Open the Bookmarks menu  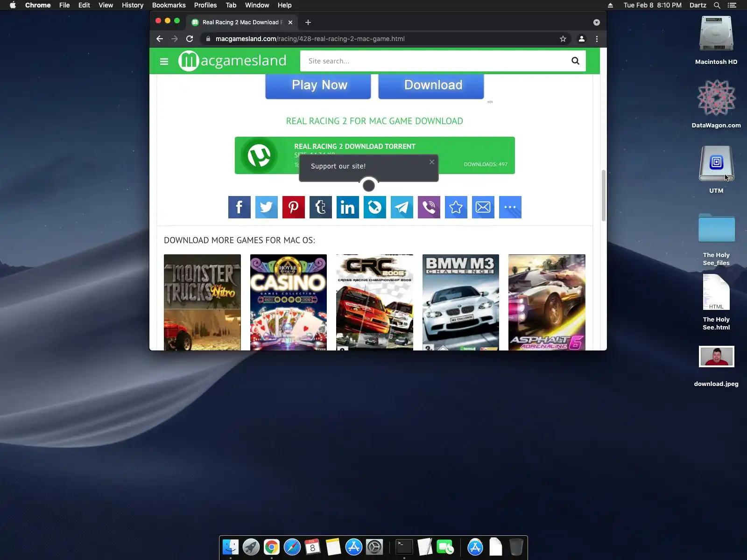coord(169,5)
